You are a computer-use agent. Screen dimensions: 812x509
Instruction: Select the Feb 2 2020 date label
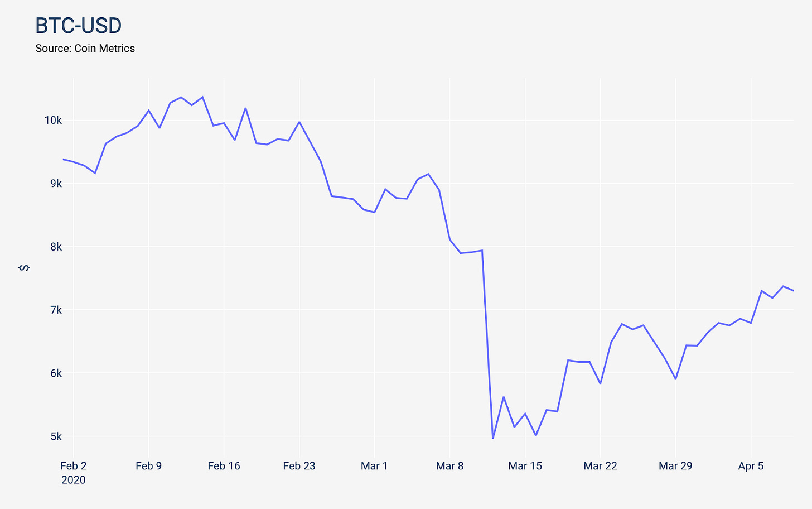74,473
